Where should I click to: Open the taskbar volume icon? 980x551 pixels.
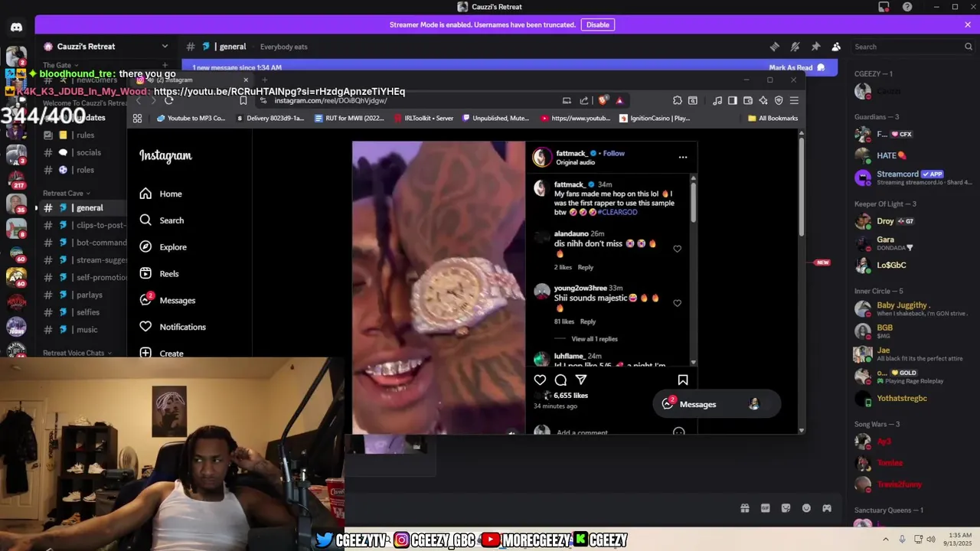click(931, 539)
